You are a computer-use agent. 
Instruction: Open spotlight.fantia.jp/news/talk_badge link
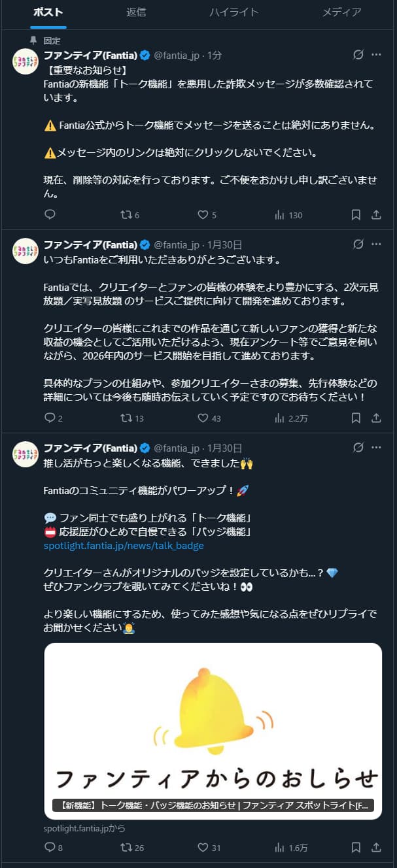click(x=124, y=546)
